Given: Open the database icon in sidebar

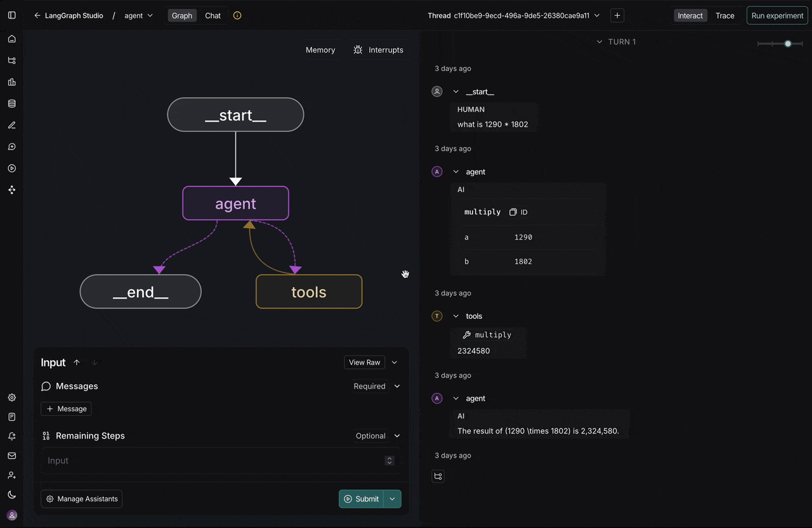Looking at the screenshot, I should point(12,104).
